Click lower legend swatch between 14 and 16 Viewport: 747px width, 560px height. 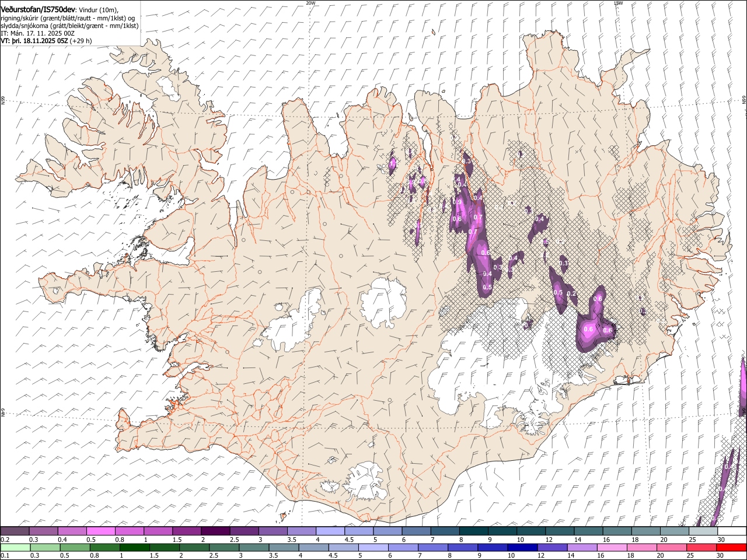(x=581, y=548)
